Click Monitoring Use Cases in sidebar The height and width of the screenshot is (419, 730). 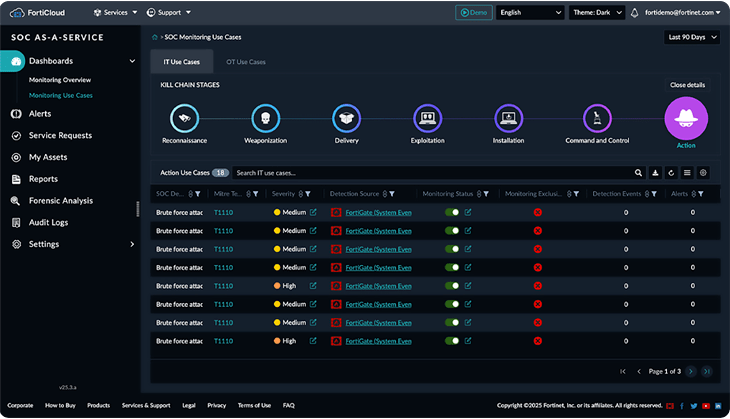(61, 95)
